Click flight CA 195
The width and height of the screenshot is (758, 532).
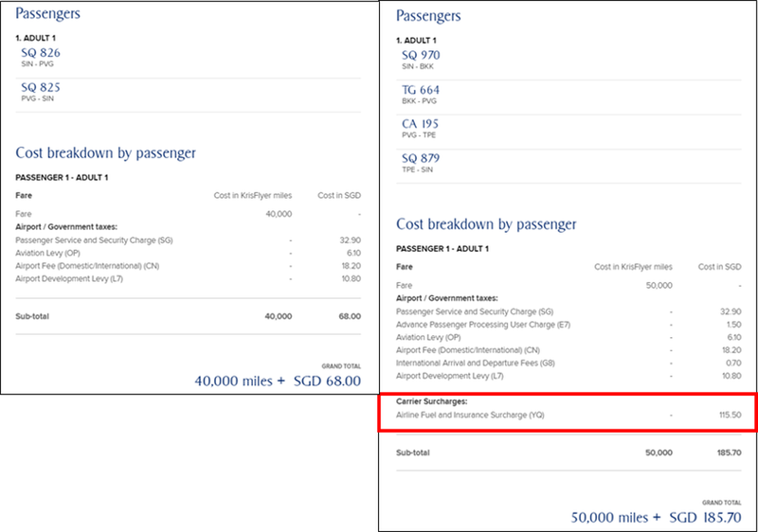420,124
